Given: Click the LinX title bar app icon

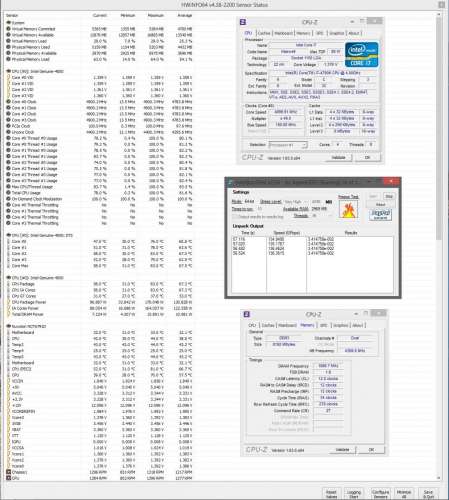Looking at the screenshot, I should (230, 183).
